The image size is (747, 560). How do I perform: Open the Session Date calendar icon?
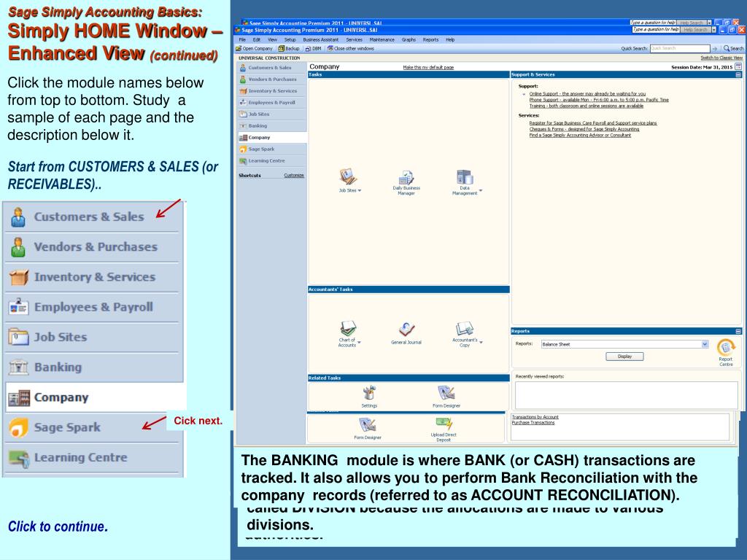[738, 66]
